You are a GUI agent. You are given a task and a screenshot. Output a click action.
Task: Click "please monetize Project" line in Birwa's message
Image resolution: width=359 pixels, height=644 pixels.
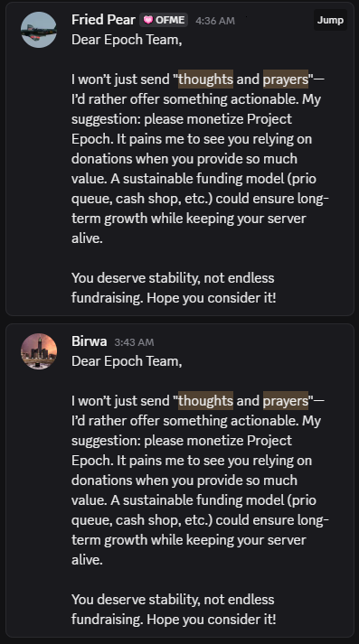(x=182, y=440)
